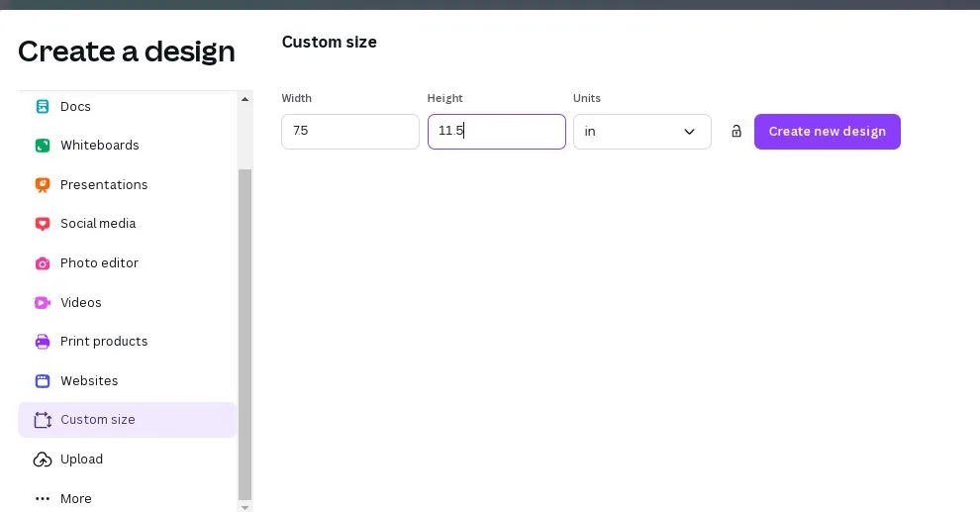Click the purple Videos icon
The height and width of the screenshot is (512, 980).
43,303
